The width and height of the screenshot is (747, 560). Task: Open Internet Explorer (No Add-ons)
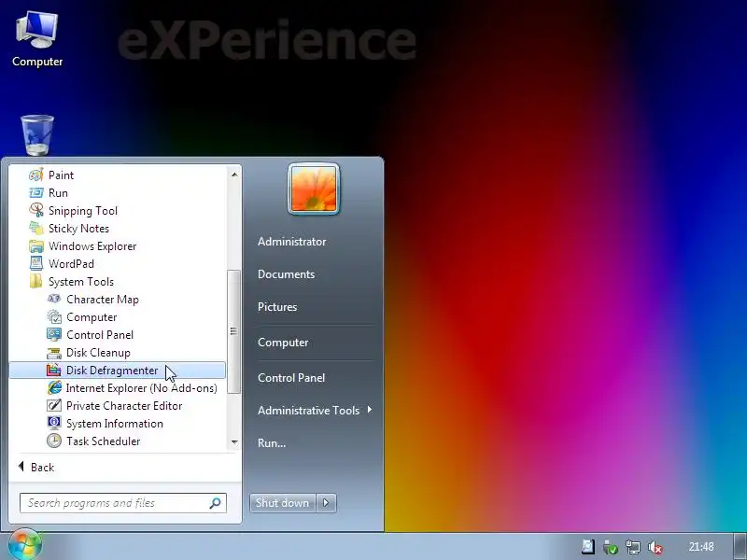tap(118, 388)
